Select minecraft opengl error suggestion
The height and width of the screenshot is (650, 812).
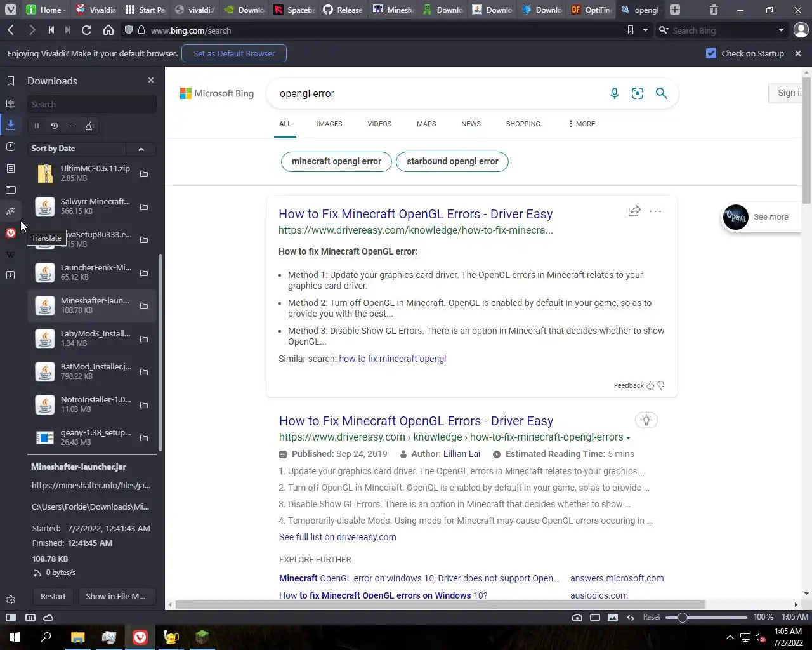click(336, 161)
